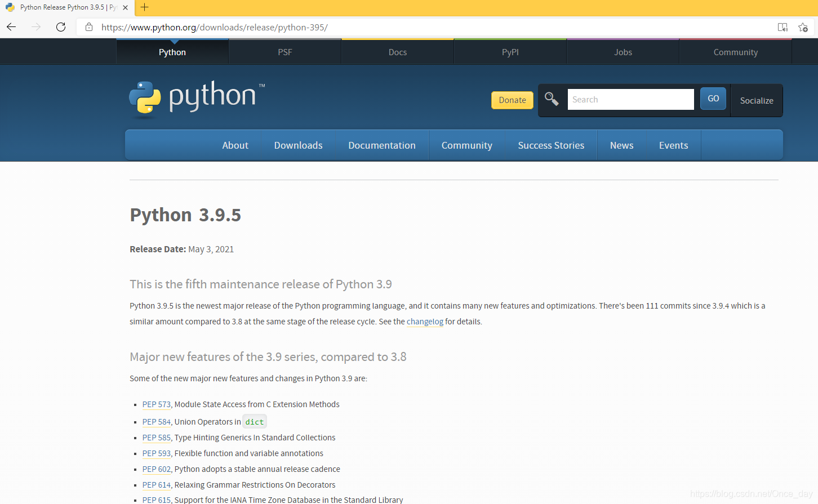Image resolution: width=818 pixels, height=504 pixels.
Task: Click the browser back arrow
Action: [x=11, y=27]
